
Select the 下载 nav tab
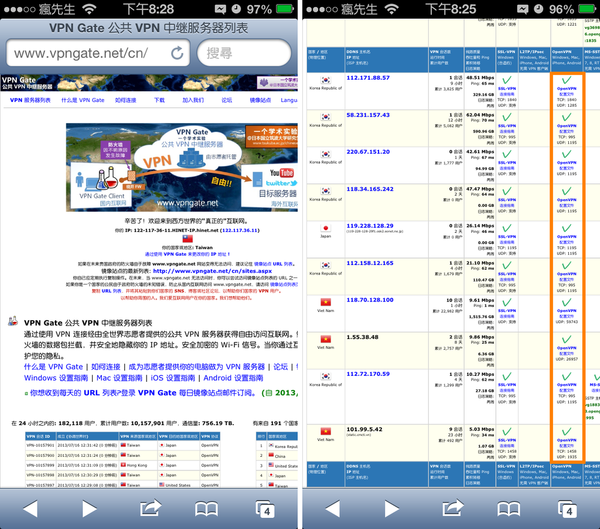coord(160,101)
